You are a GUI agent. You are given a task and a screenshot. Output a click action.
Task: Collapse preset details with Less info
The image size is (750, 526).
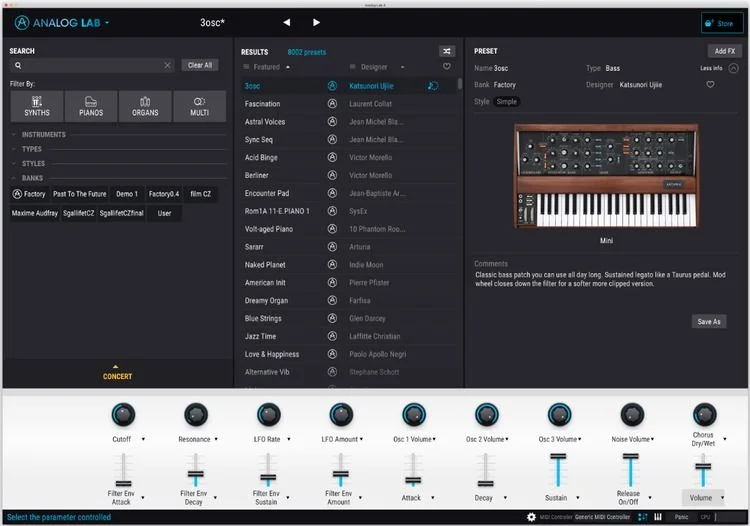click(719, 68)
